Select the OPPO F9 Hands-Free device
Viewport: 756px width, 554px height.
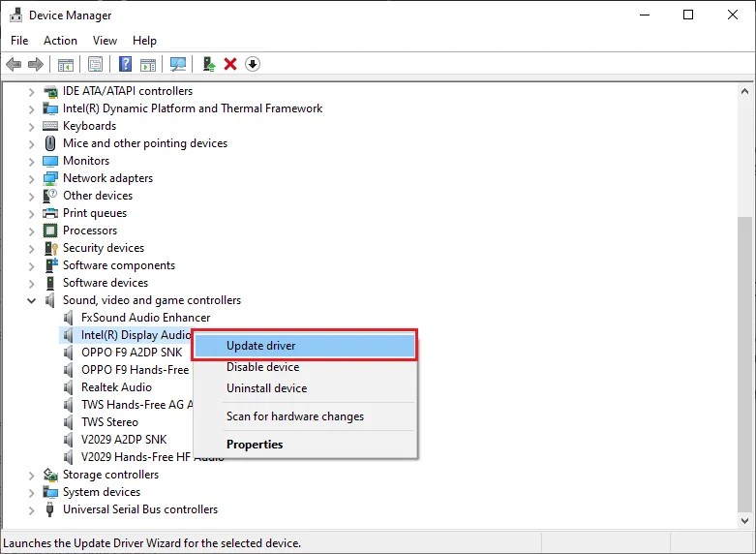coord(135,370)
